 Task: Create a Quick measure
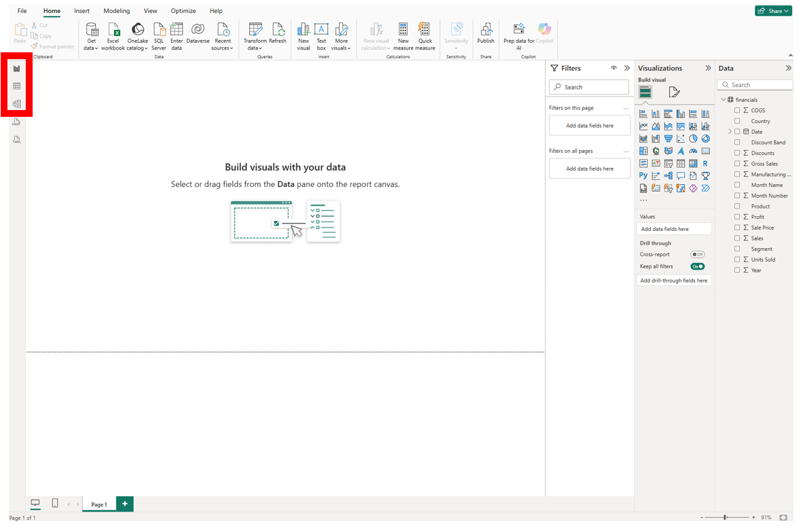click(x=425, y=37)
